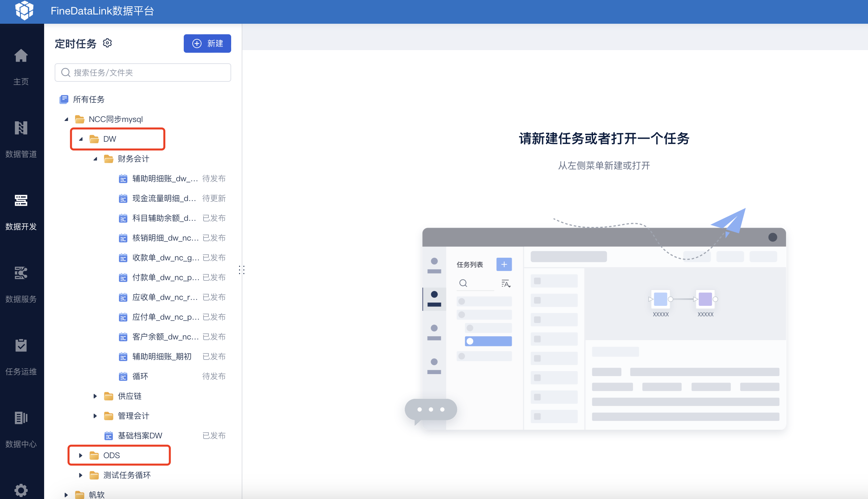Screen dimensions: 868x499
Task: Open the 基础档案DW task
Action: [x=140, y=436]
